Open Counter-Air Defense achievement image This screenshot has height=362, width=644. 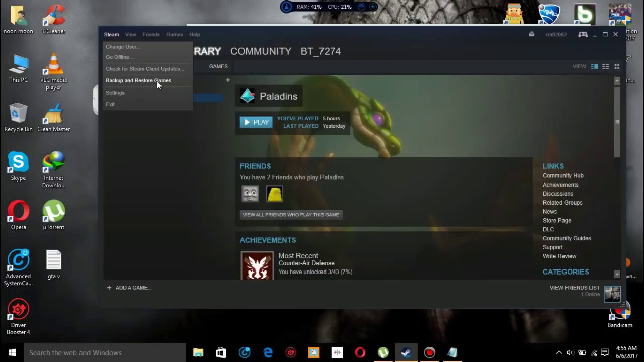tap(257, 265)
